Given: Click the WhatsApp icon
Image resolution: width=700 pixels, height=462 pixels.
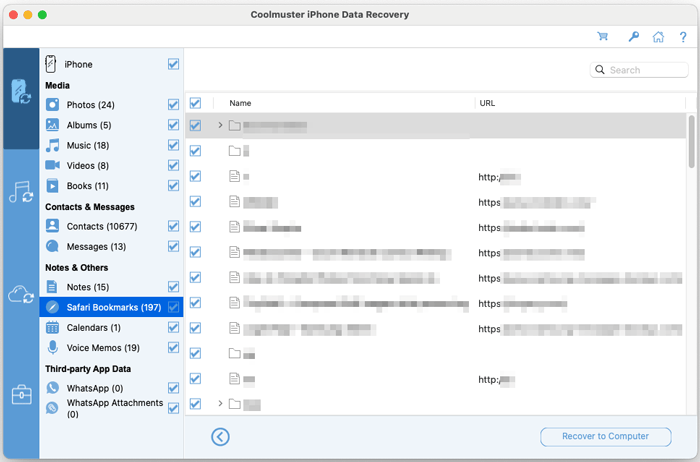Looking at the screenshot, I should [52, 387].
